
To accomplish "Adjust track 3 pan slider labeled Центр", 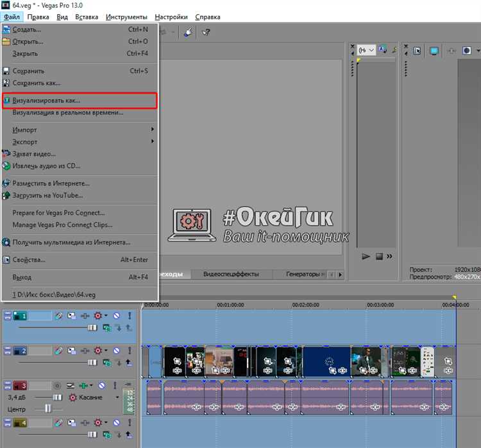I will pos(48,409).
